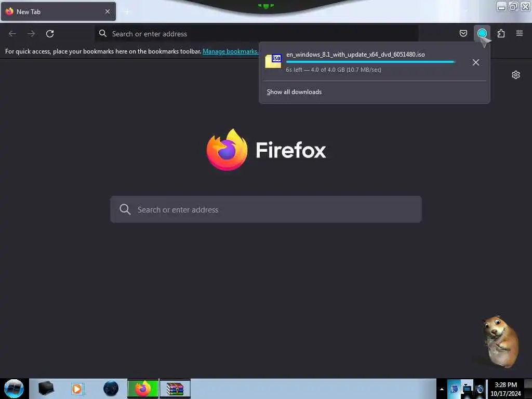Click the search icon in address bar

[x=103, y=33]
